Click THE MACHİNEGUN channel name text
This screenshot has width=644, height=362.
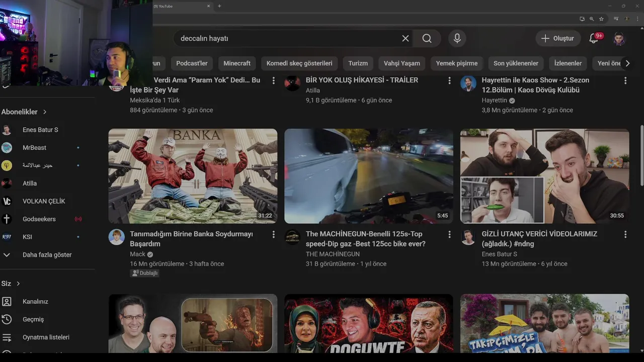333,254
